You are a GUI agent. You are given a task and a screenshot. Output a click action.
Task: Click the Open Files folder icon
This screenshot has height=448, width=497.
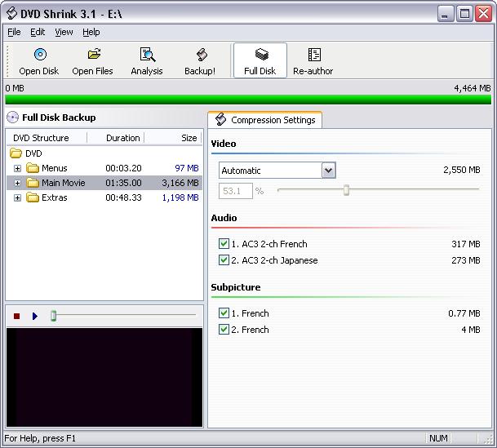coord(94,54)
